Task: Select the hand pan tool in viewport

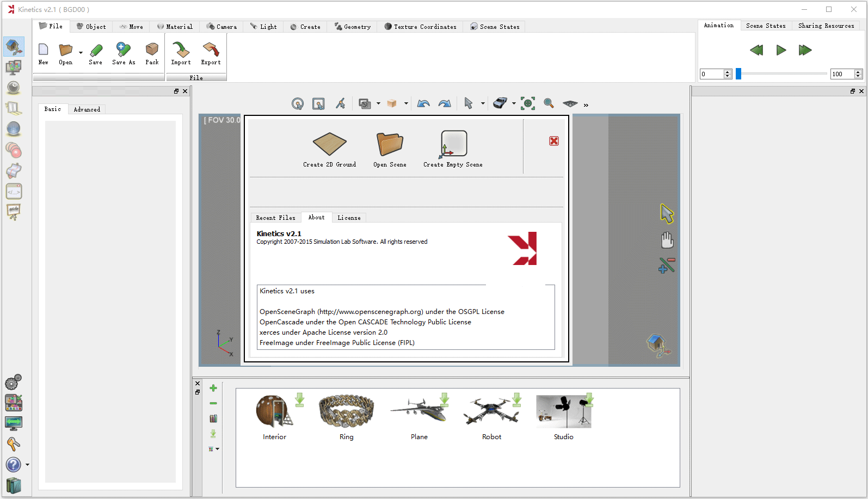Action: pos(667,240)
